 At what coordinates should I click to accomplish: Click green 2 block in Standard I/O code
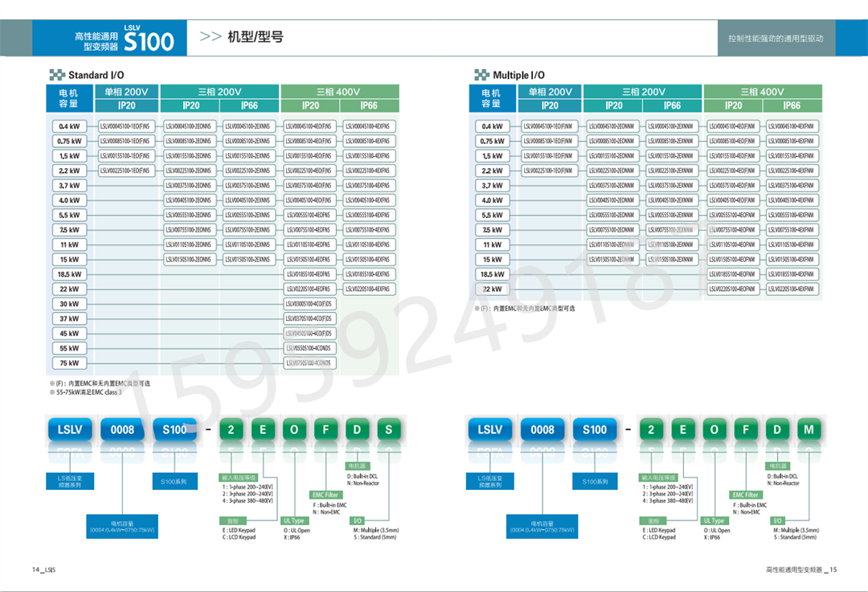click(x=231, y=430)
